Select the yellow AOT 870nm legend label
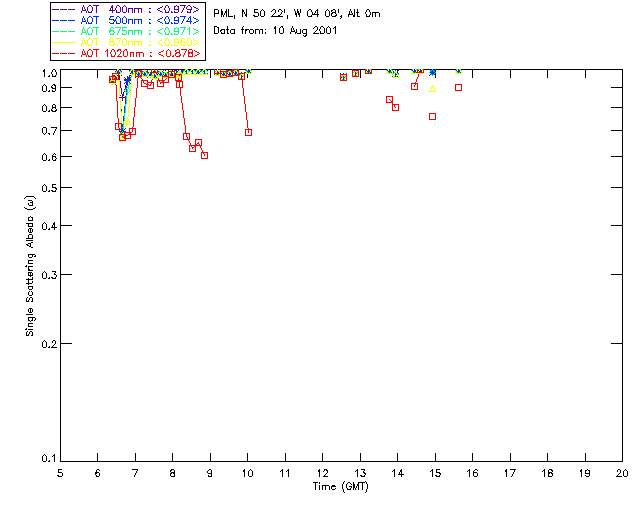This screenshot has height=512, width=640. pos(140,42)
